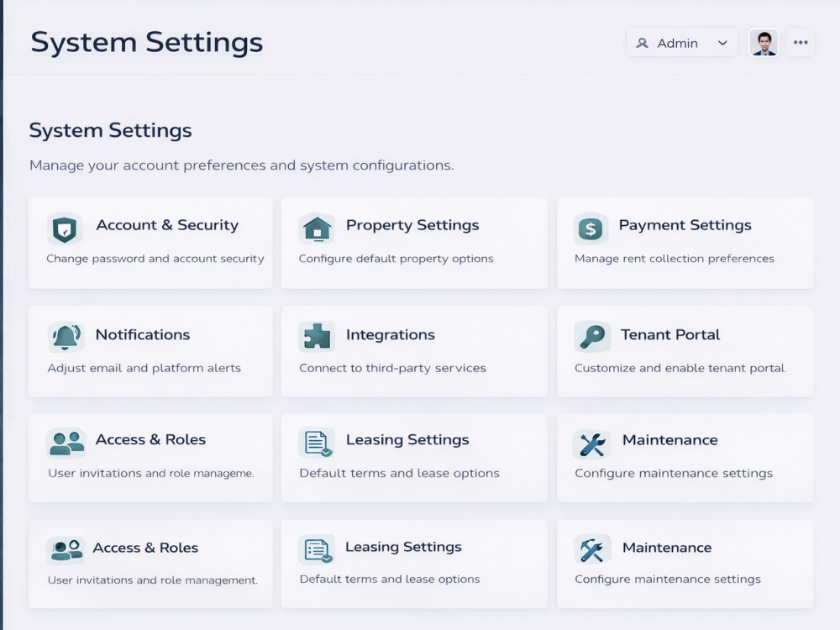Click Maintenance wrench and screwdriver icon
The image size is (840, 630).
(x=592, y=444)
